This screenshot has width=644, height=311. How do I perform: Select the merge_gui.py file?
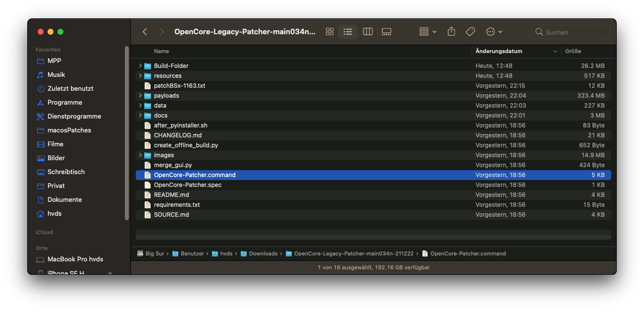coord(374,165)
